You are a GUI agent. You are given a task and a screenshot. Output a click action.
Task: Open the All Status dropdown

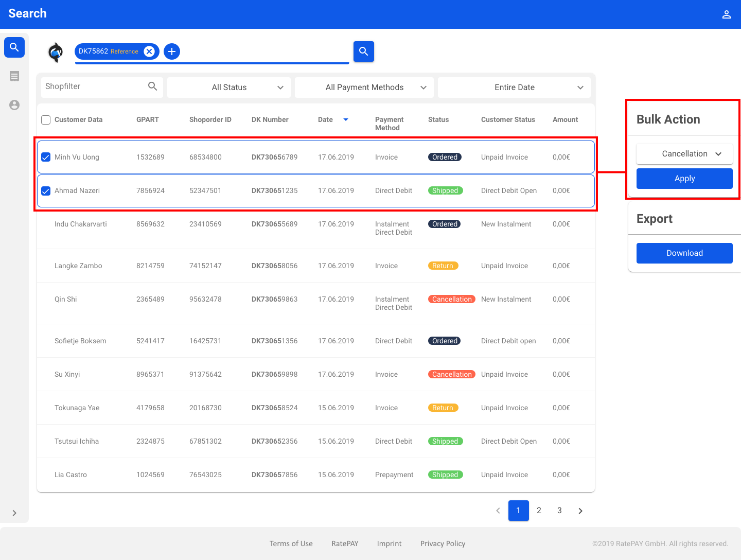(x=229, y=87)
